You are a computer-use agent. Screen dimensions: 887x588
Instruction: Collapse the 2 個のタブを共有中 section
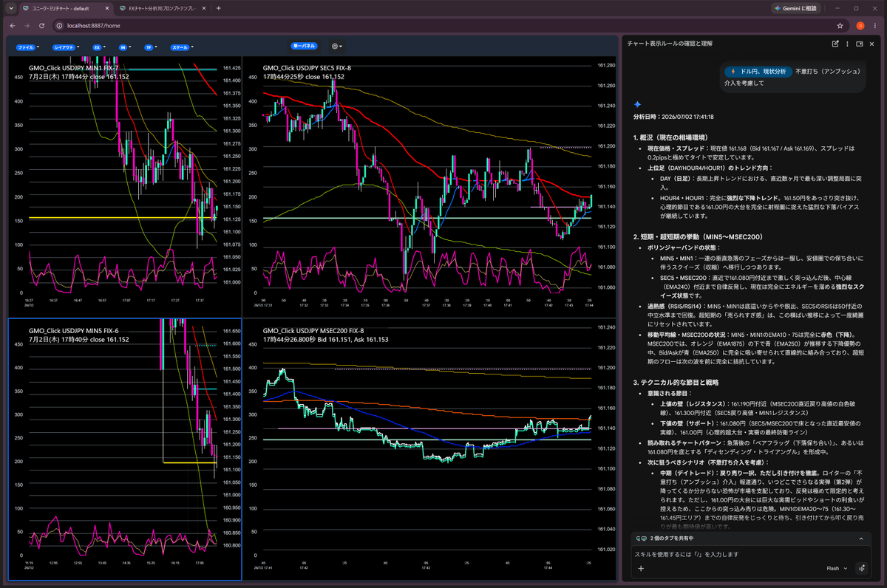click(x=860, y=539)
